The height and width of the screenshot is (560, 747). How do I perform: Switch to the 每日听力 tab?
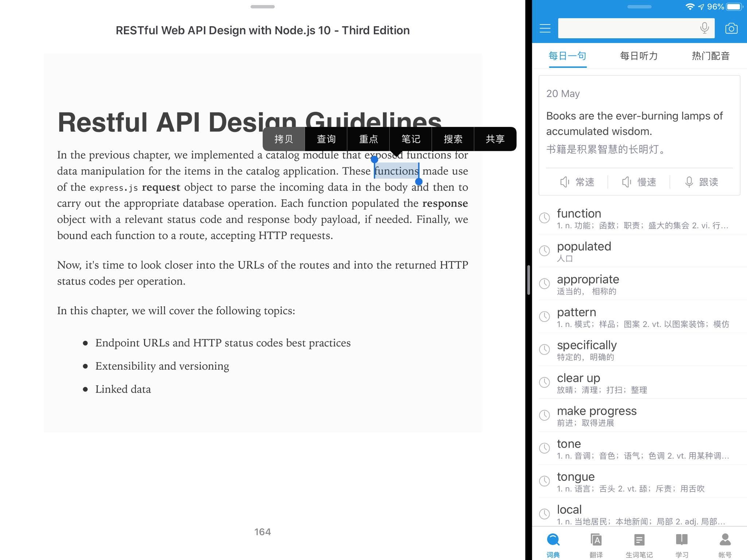point(639,56)
